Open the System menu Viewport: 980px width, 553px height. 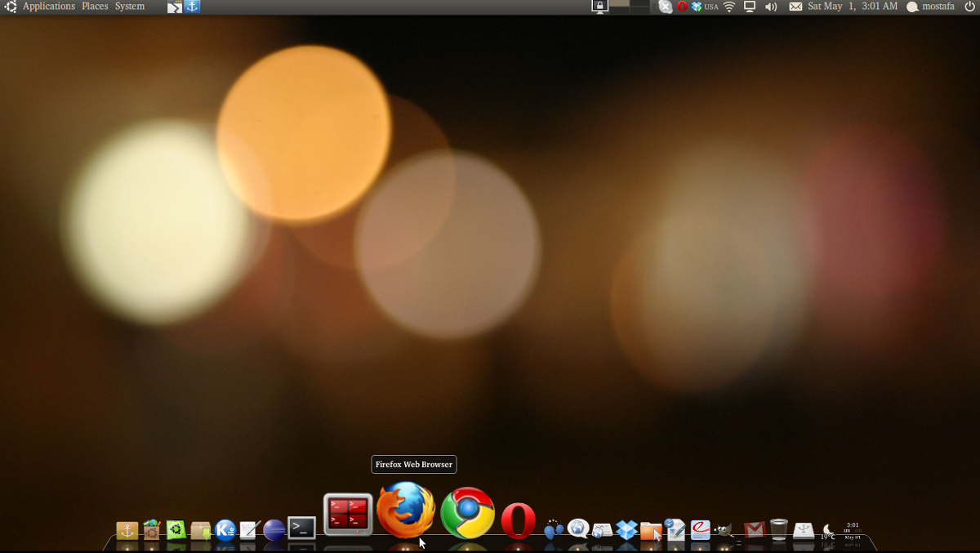(x=130, y=7)
